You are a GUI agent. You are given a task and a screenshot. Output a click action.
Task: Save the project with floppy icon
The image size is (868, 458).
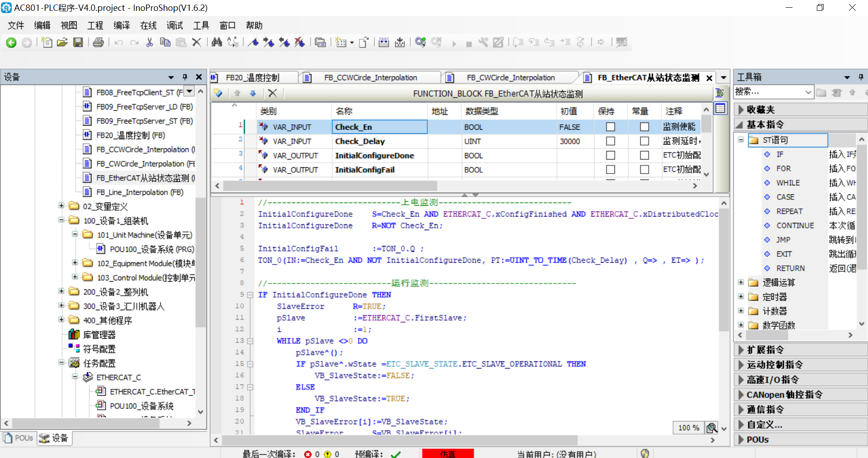[78, 42]
